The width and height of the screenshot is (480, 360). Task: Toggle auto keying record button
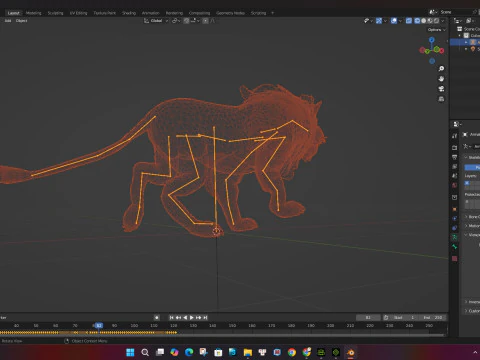point(157,318)
